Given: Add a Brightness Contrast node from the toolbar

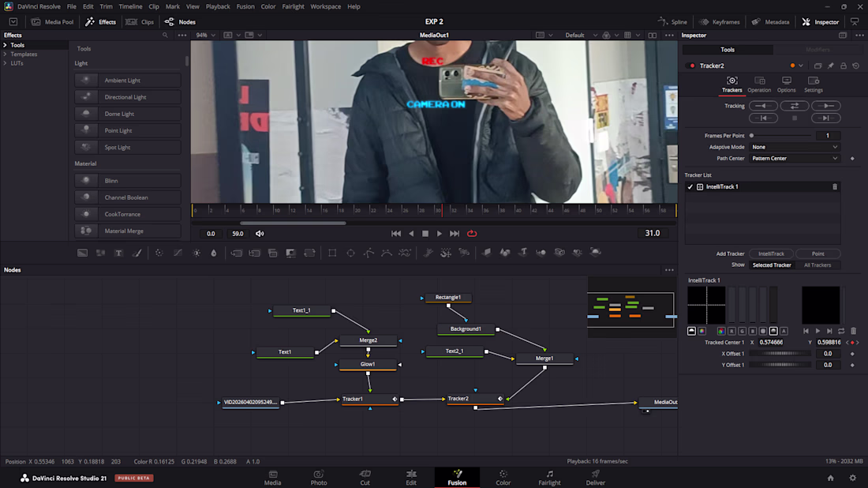Looking at the screenshot, I should point(196,253).
